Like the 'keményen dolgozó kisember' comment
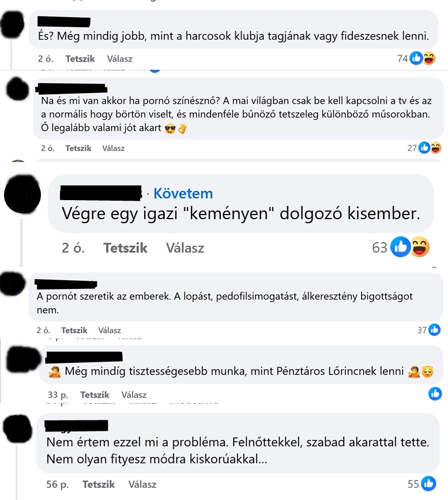 [125, 248]
